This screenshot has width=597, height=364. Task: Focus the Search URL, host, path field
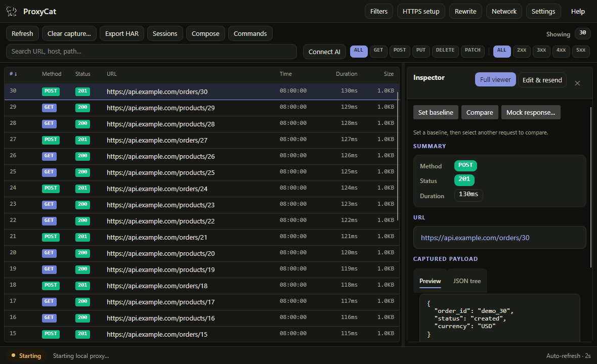pyautogui.click(x=151, y=52)
